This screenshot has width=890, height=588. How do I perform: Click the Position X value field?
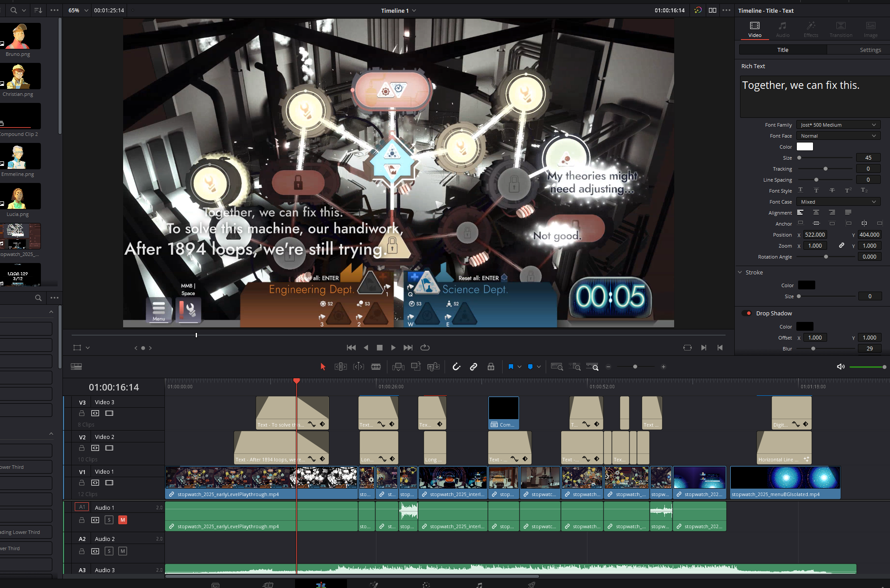point(815,235)
